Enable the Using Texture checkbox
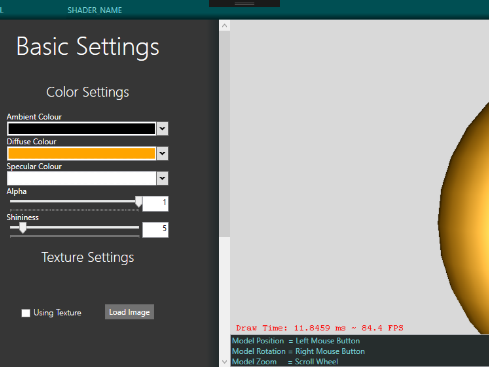 [26, 313]
